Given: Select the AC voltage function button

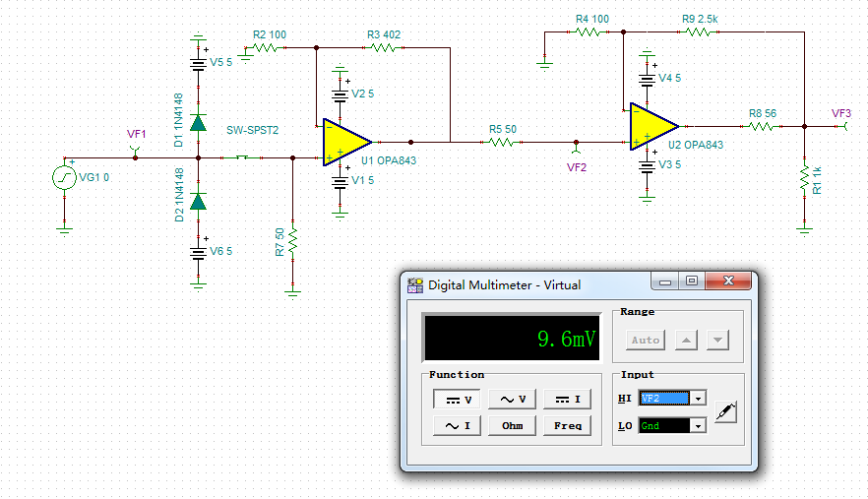Looking at the screenshot, I should click(x=512, y=400).
